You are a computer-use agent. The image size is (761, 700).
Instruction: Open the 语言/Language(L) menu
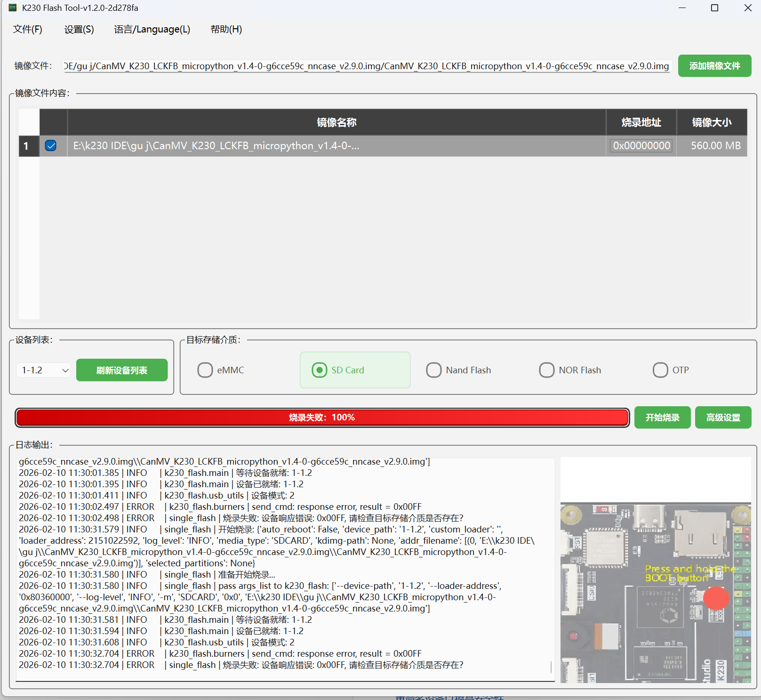point(152,29)
